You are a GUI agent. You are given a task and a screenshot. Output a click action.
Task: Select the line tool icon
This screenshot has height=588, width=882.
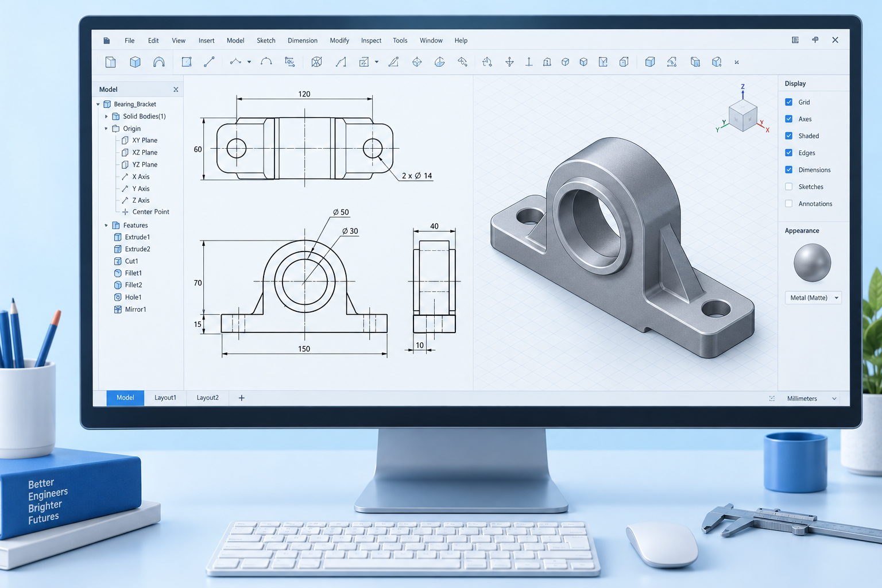click(209, 62)
